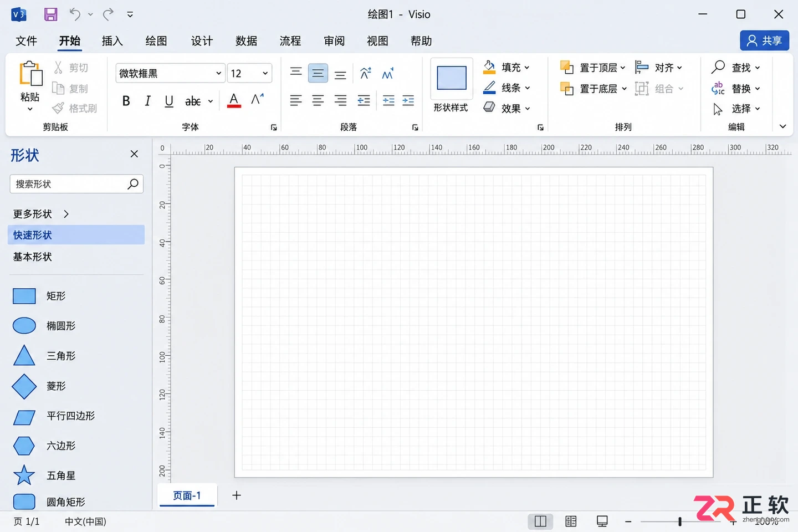Toggle Bold formatting
Screen dimensions: 798x532
coord(126,101)
